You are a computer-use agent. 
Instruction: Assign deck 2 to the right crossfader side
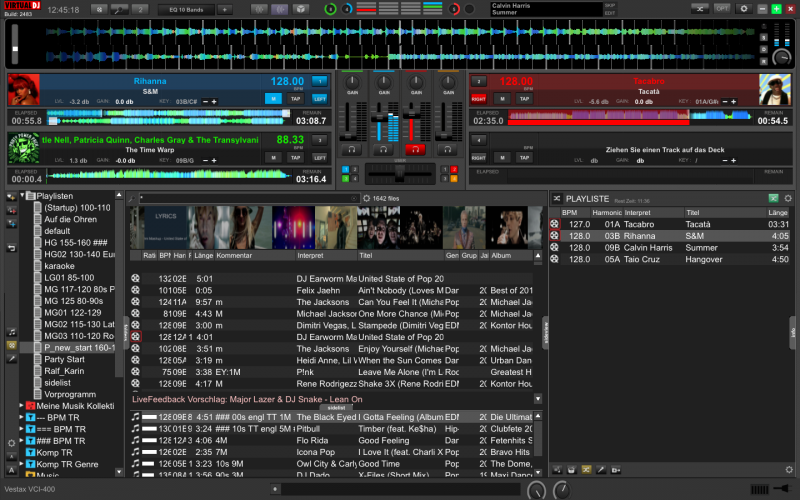pos(454,169)
